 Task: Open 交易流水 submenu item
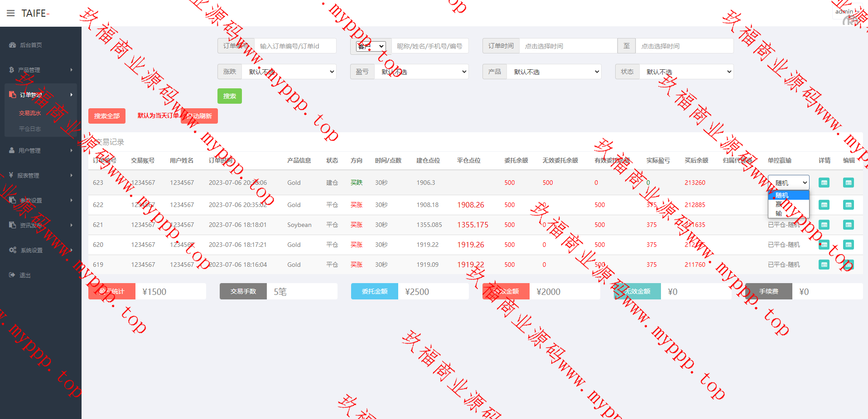pyautogui.click(x=30, y=113)
